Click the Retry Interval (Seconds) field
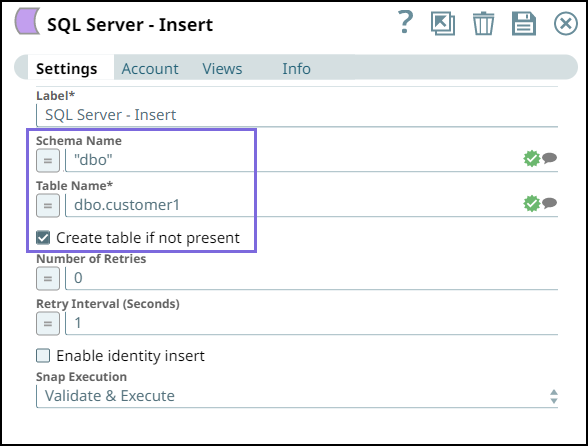 point(312,323)
